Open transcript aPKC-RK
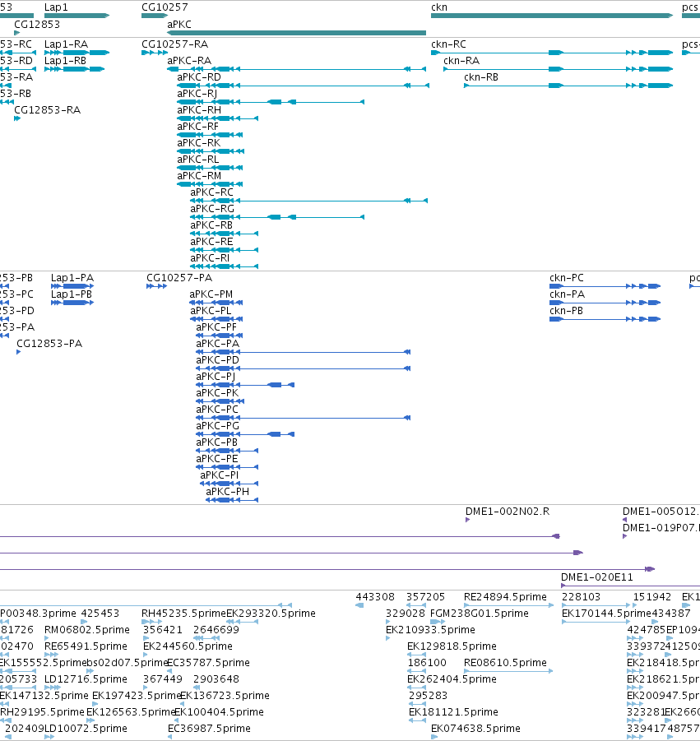 (x=199, y=143)
